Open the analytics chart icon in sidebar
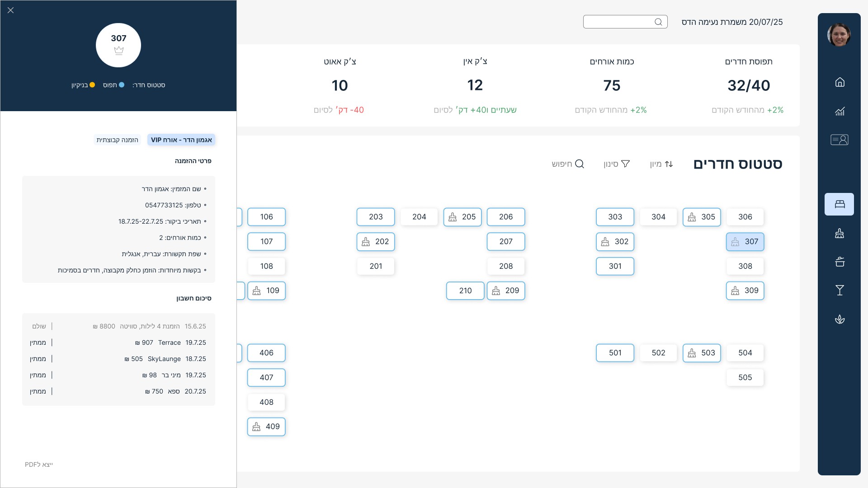868x488 pixels. 840,111
